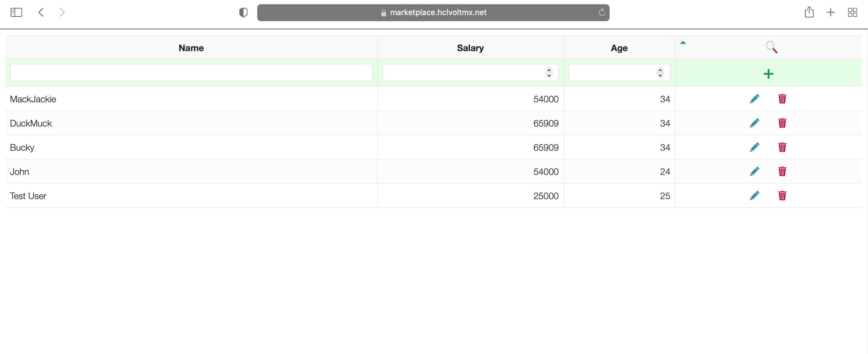Screen dimensions: 868x354
Task: Reload the marketplace page
Action: click(602, 12)
